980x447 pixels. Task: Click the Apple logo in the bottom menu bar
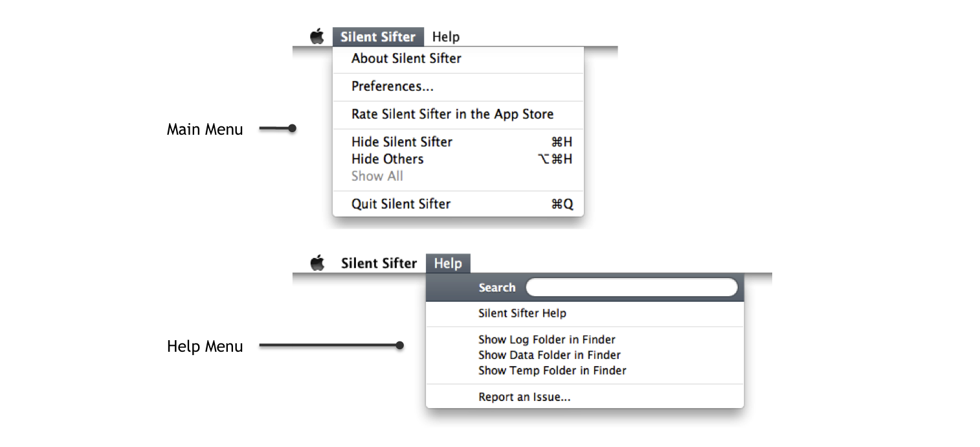click(x=317, y=263)
